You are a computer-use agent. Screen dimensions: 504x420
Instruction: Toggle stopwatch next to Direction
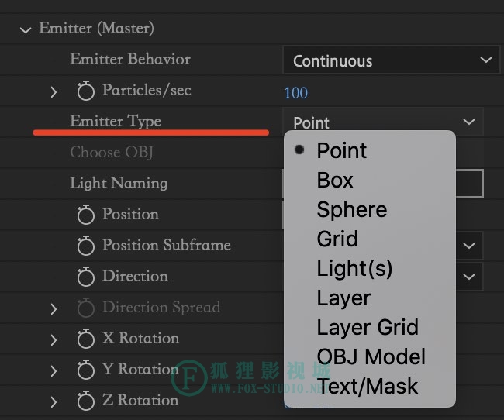tap(86, 277)
